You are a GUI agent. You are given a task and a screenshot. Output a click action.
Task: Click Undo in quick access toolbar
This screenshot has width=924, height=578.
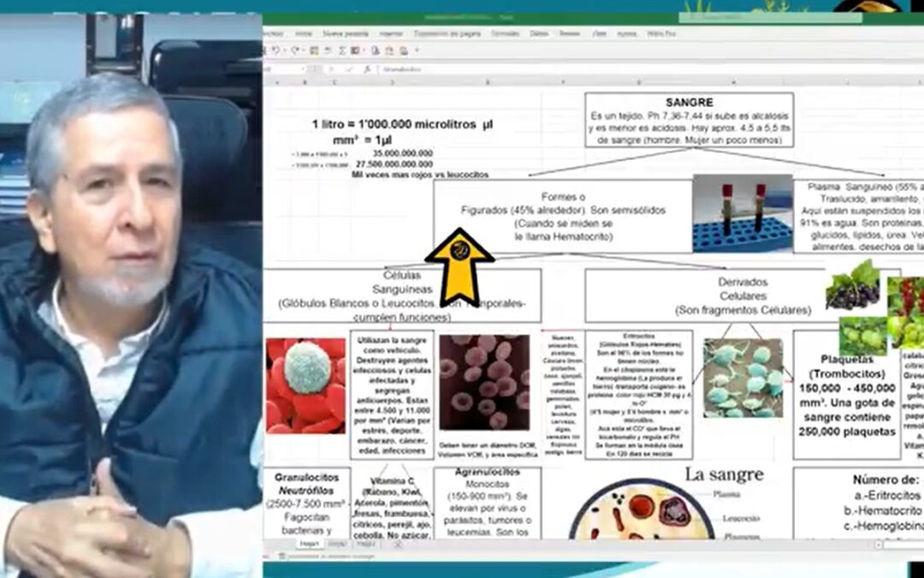coord(275,51)
